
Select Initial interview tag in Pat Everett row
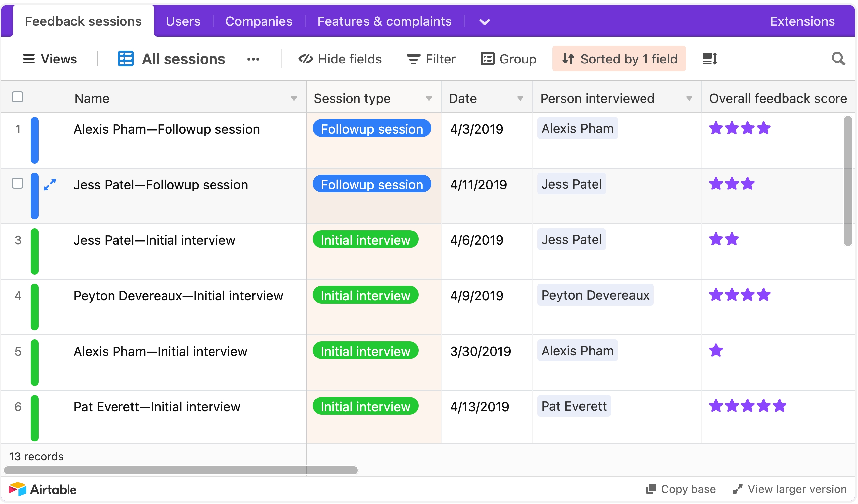366,406
